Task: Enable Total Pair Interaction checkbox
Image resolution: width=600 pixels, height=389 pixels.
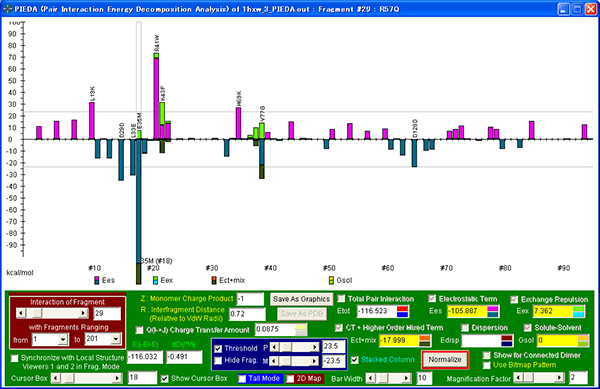Action: (x=341, y=298)
